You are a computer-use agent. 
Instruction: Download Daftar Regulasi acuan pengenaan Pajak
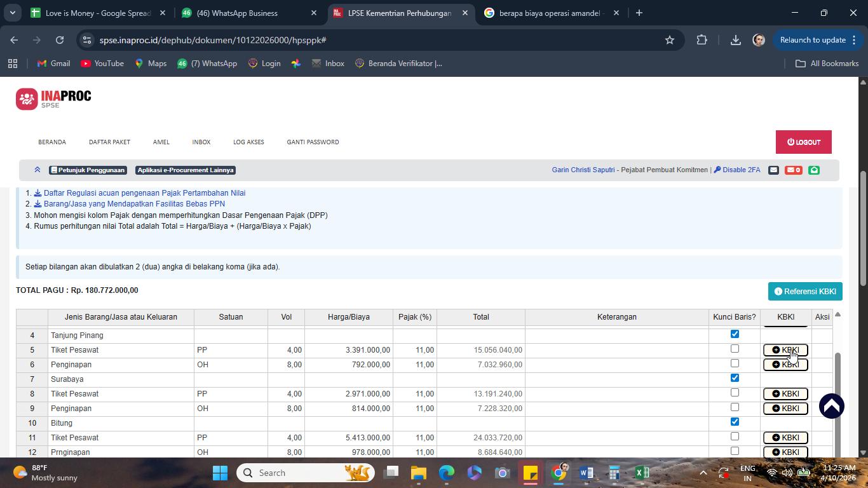[x=140, y=193]
